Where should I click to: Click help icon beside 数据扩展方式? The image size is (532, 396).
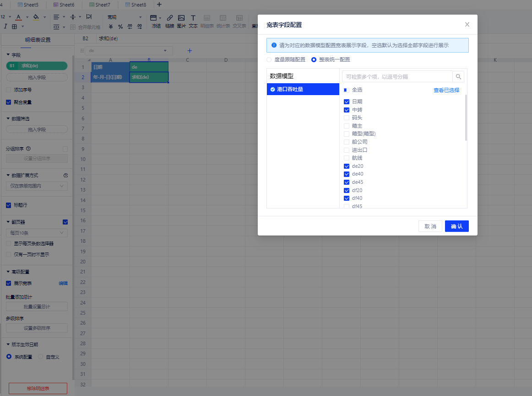click(65, 176)
